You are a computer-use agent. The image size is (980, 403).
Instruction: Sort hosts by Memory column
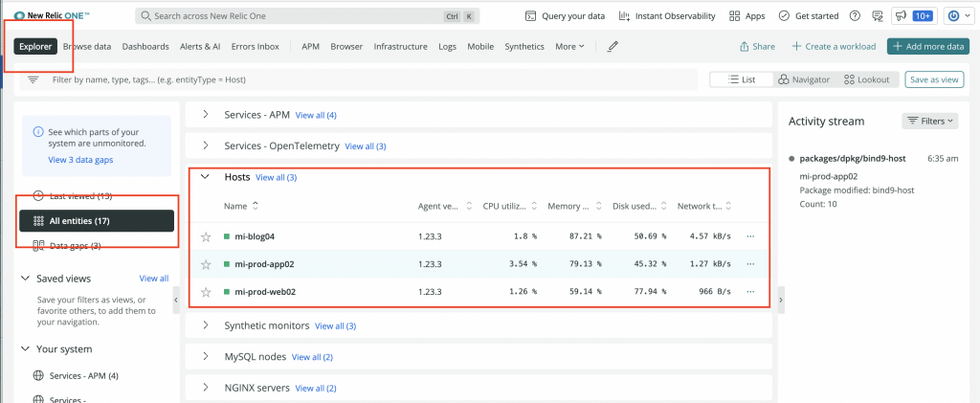click(574, 206)
